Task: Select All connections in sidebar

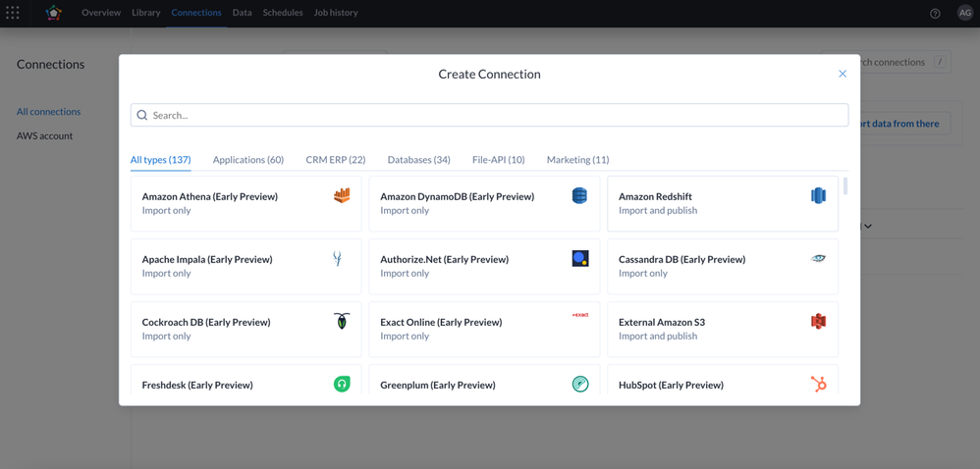Action: [49, 112]
